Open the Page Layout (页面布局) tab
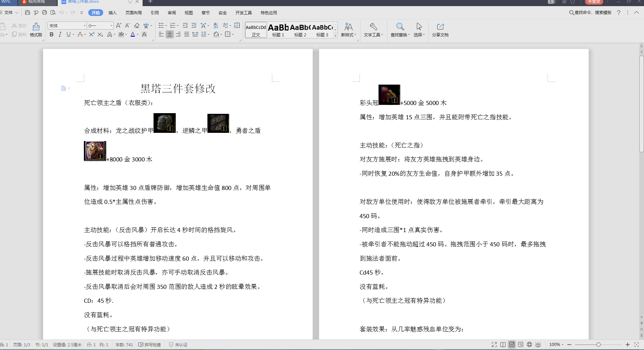This screenshot has width=644, height=350. tap(134, 13)
